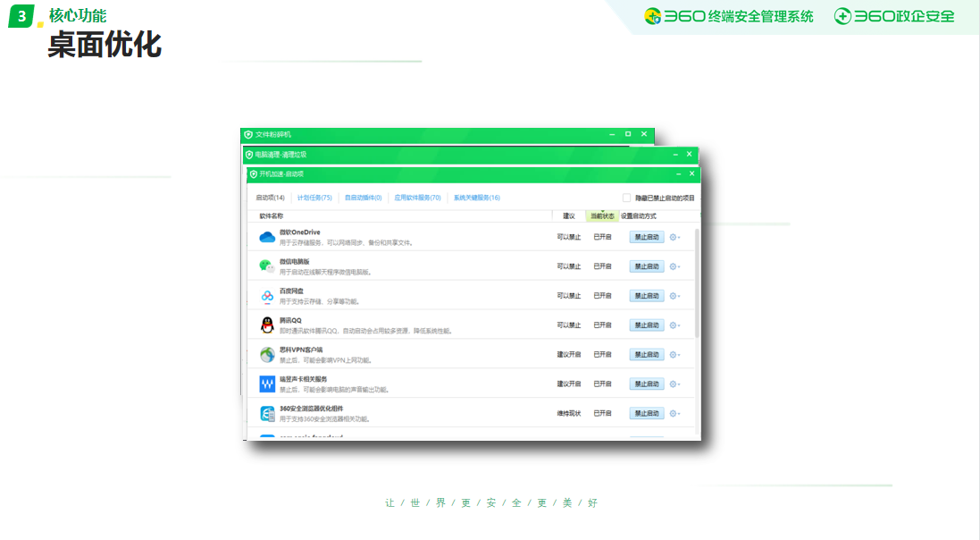The height and width of the screenshot is (540, 980).
Task: Sort by the 建议 column header
Action: pyautogui.click(x=569, y=215)
